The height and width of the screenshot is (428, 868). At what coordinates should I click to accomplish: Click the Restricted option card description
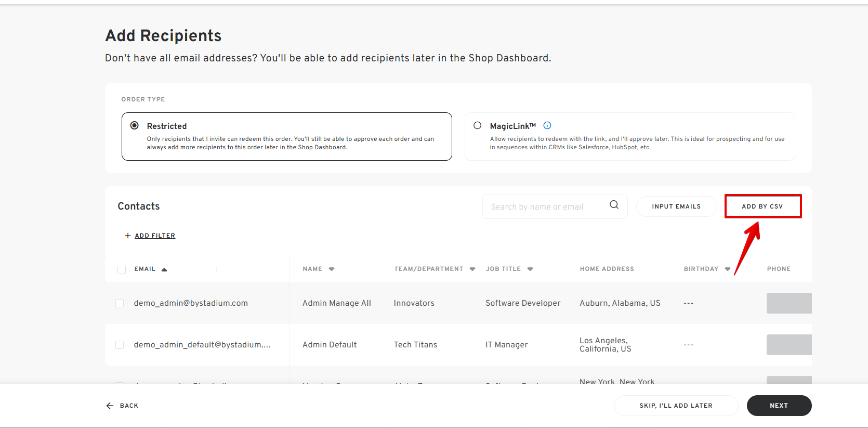tap(291, 143)
